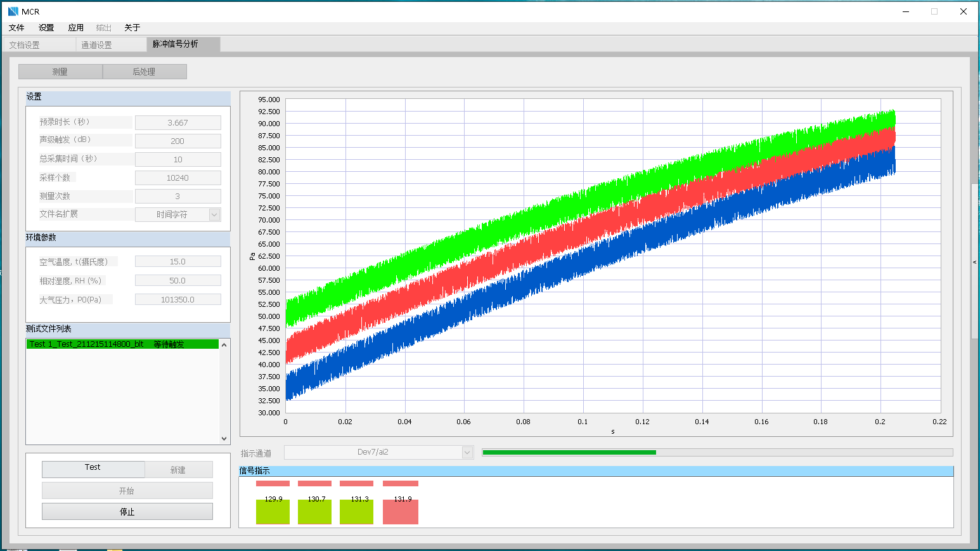Open the 设置 menu

pyautogui.click(x=46, y=28)
